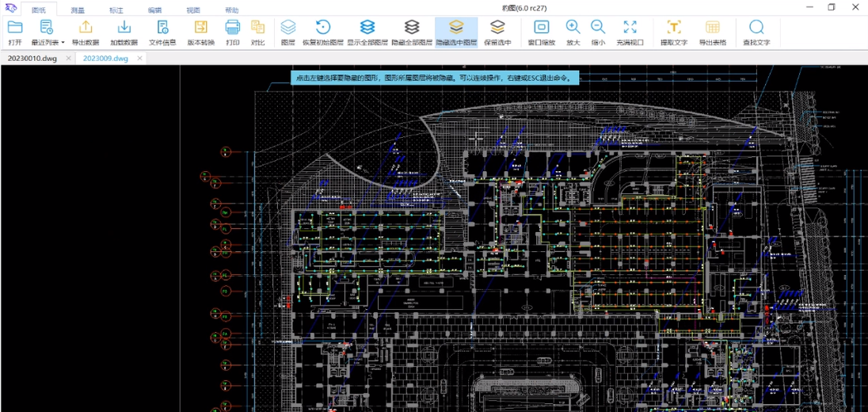The height and width of the screenshot is (412, 868).
Task: Restore initial layers with 恢复初始图层
Action: click(323, 29)
